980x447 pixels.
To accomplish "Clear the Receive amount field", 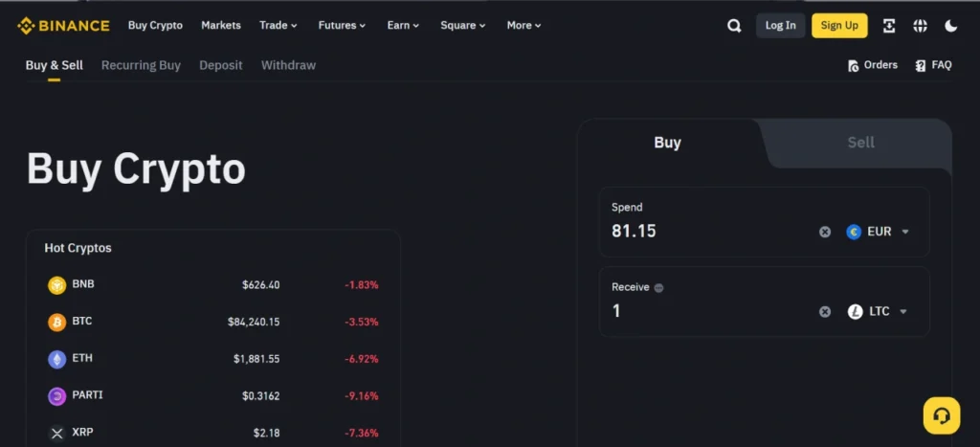I will tap(825, 311).
